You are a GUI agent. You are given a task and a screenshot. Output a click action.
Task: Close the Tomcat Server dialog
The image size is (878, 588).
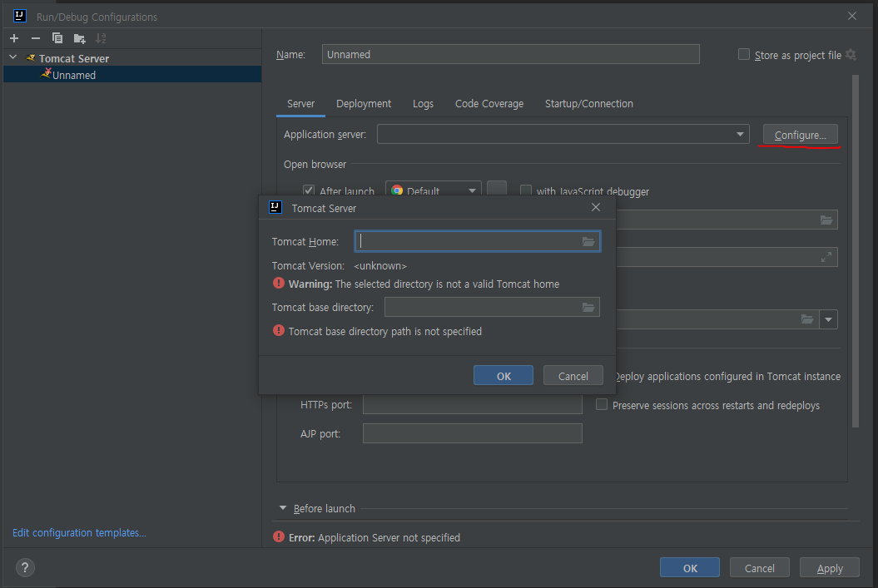[x=596, y=208]
